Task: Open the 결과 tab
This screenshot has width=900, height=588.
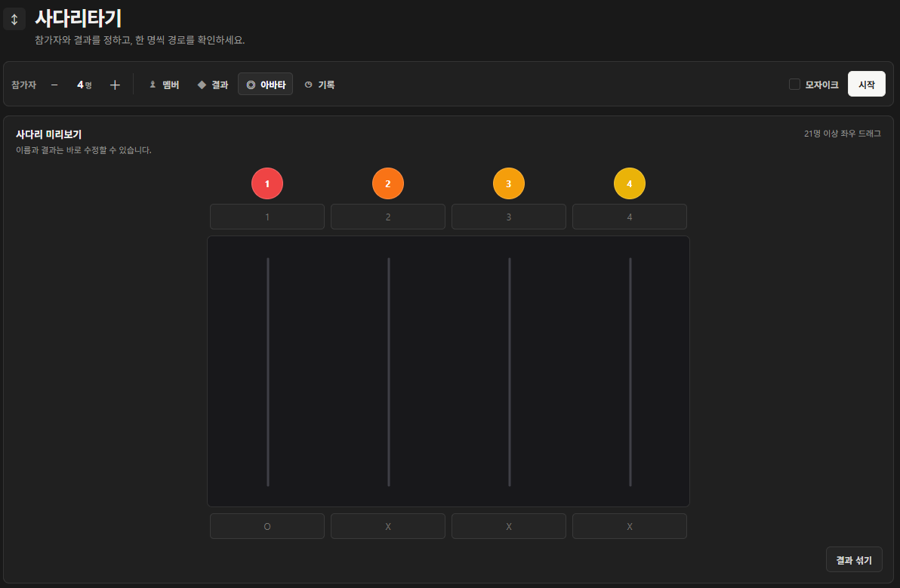Action: tap(213, 85)
